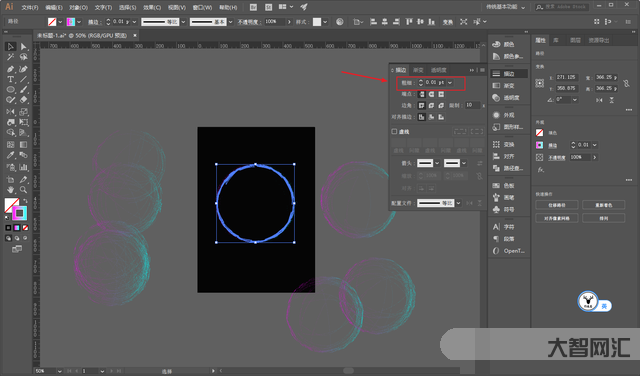Open the zoom level 50% dropdown

[60, 371]
